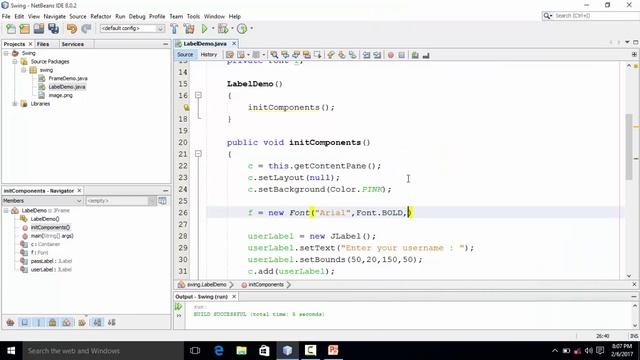Toggle Sort by Source in Navigator

(111, 322)
